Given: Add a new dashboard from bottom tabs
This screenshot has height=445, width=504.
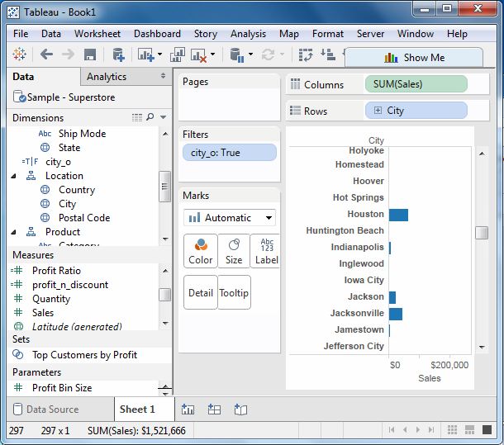Looking at the screenshot, I should 214,409.
